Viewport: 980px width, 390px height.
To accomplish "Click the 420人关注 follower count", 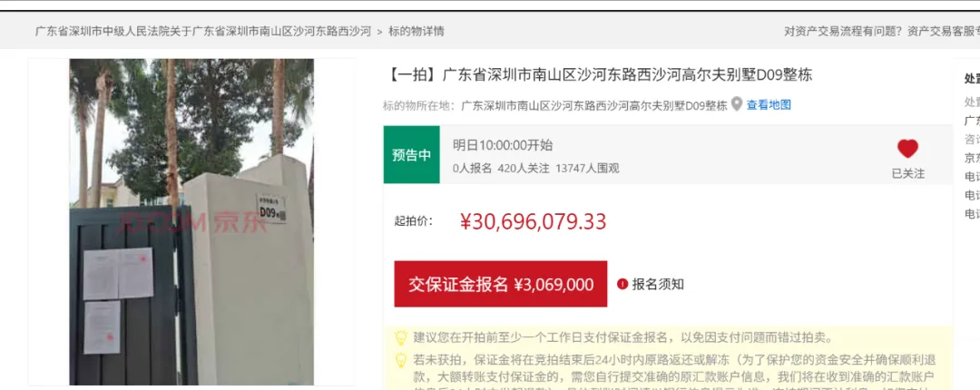I will (x=524, y=168).
